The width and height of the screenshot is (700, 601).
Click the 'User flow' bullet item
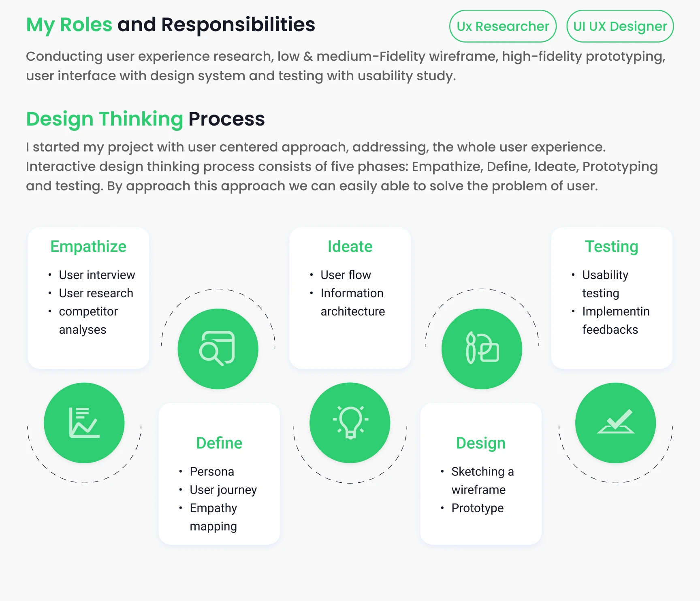click(346, 275)
